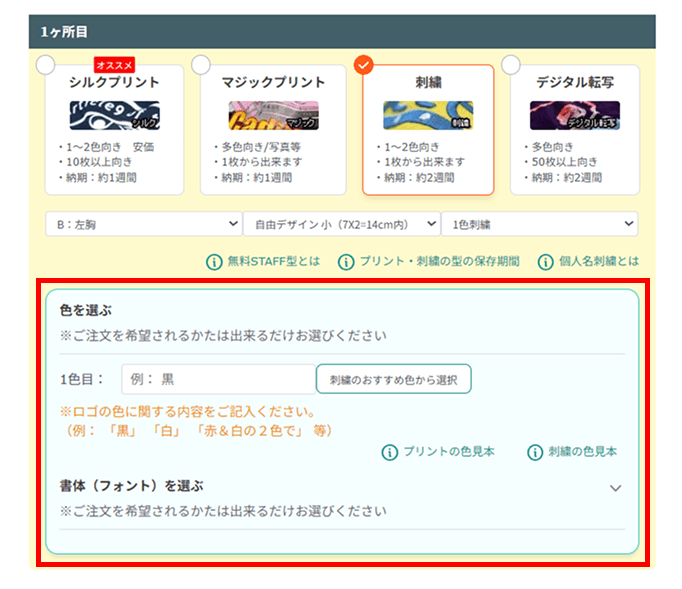Select the シルクプリント radio button
Screen dimensions: 682x589
[x=45, y=65]
